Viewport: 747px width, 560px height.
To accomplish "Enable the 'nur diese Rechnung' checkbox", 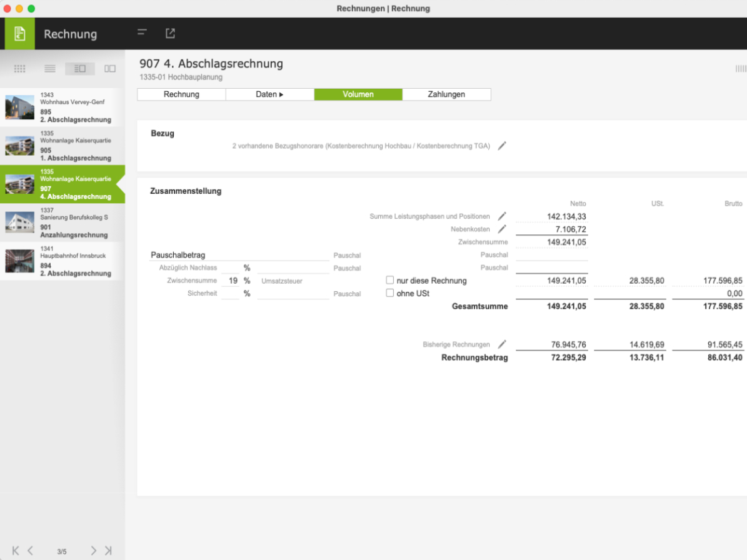I will click(390, 281).
